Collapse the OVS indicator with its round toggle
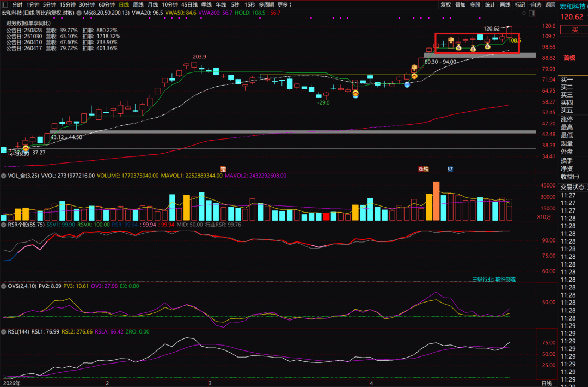588x387 pixels. [4, 286]
